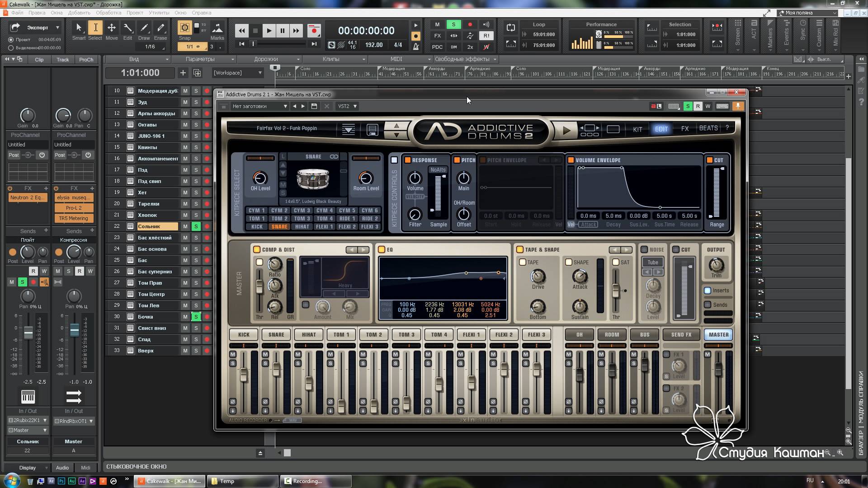
Task: Click the Record button in transport
Action: [x=314, y=31]
